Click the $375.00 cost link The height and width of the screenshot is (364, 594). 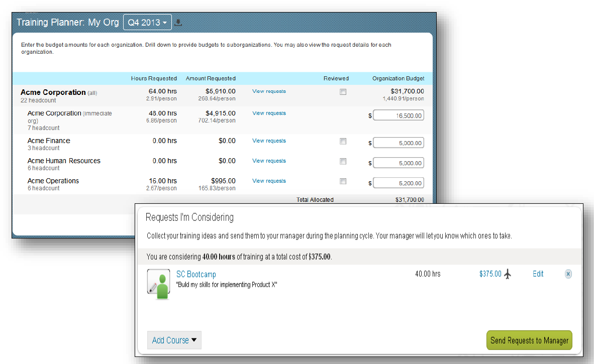pos(490,274)
